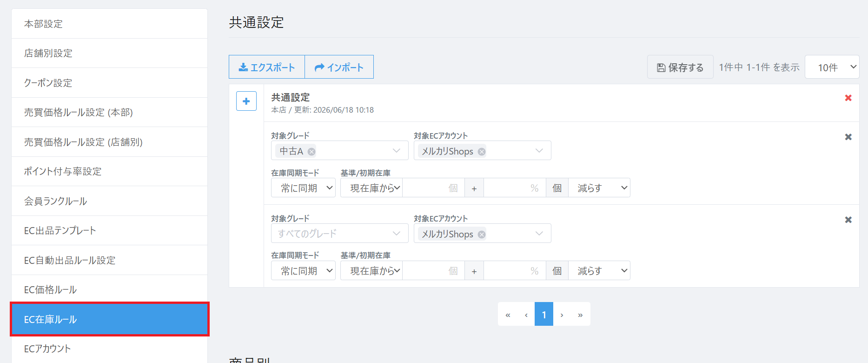This screenshot has height=363, width=868.
Task: Select EC在庫ルール in the sidebar
Action: pos(109,319)
